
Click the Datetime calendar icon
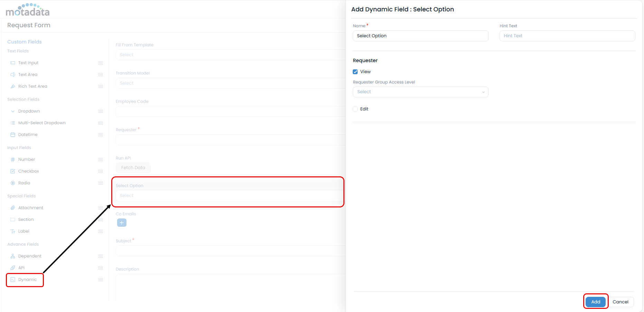(13, 135)
